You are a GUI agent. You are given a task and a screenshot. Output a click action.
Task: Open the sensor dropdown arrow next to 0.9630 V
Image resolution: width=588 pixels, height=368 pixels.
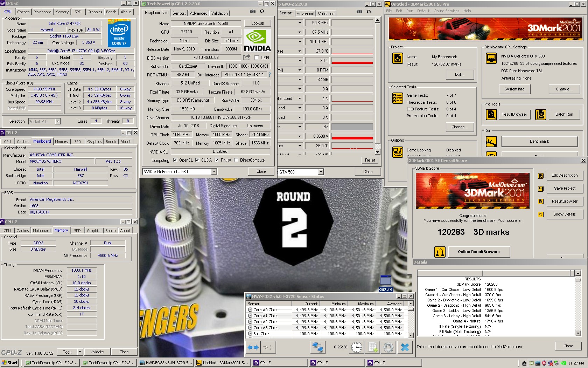[x=300, y=136]
